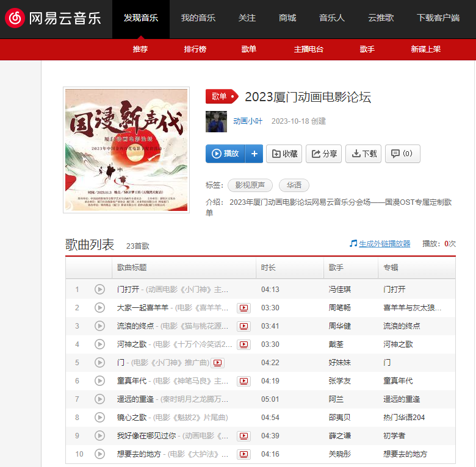Open song title 镜心之歌

(132, 417)
